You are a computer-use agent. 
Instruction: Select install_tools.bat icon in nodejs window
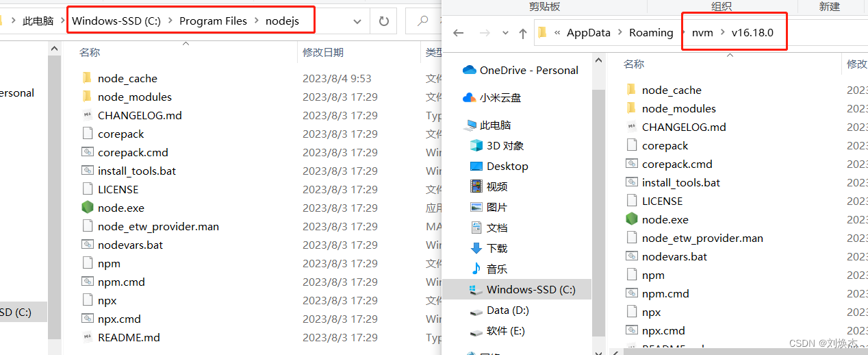pyautogui.click(x=87, y=171)
